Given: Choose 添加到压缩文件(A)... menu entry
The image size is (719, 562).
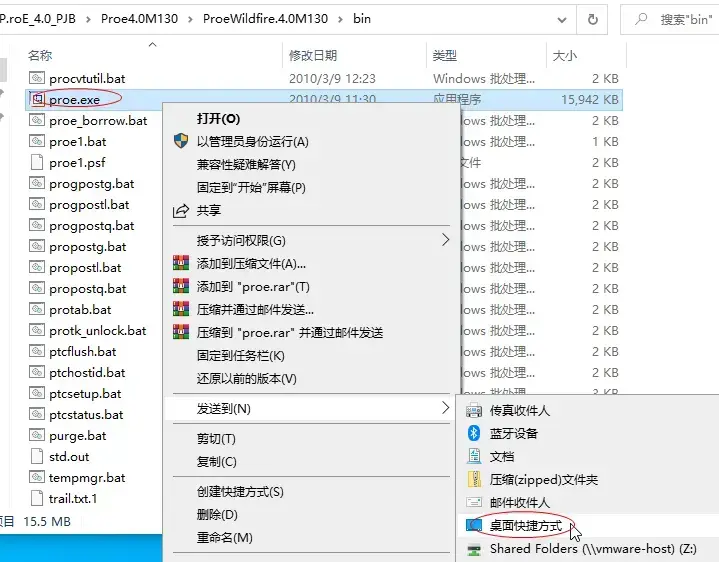Looking at the screenshot, I should pos(312,264).
